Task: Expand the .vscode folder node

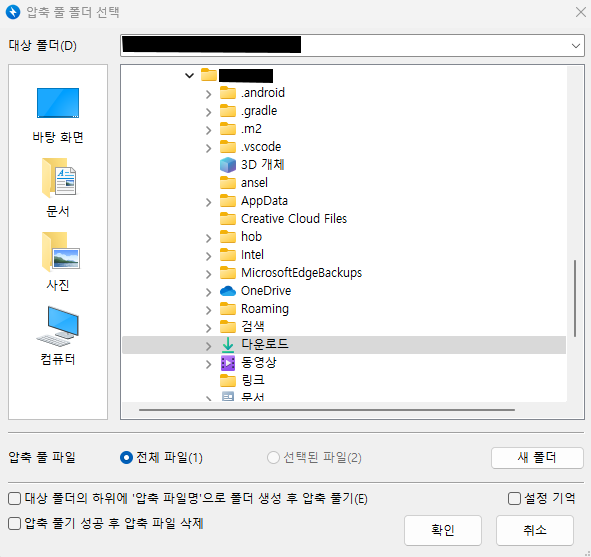Action: point(208,148)
